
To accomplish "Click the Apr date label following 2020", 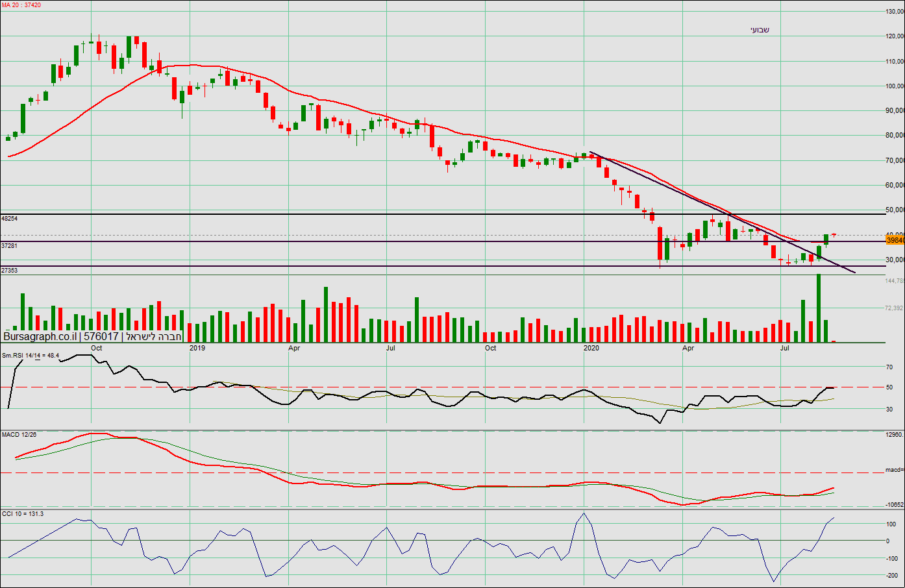I will (x=688, y=349).
